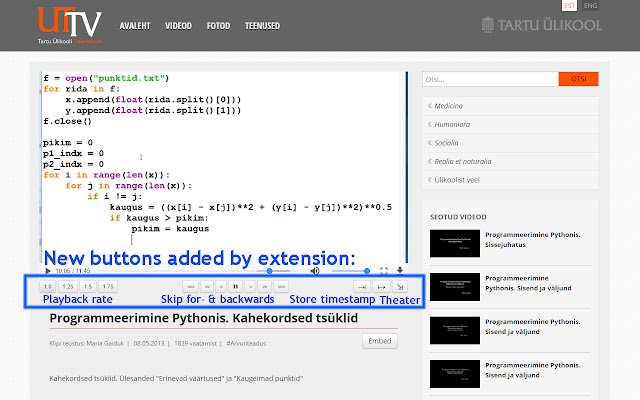Open the AVALEHT menu item

click(135, 26)
